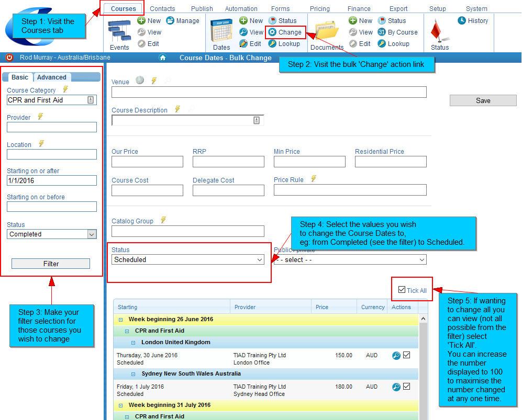
Task: Collapse the Sydney New South Wales Australia group
Action: click(133, 374)
